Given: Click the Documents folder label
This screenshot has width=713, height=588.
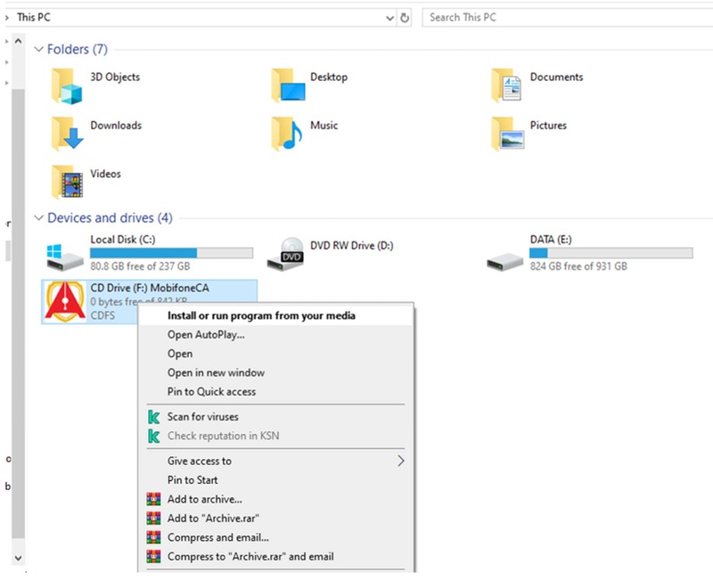Looking at the screenshot, I should (556, 78).
